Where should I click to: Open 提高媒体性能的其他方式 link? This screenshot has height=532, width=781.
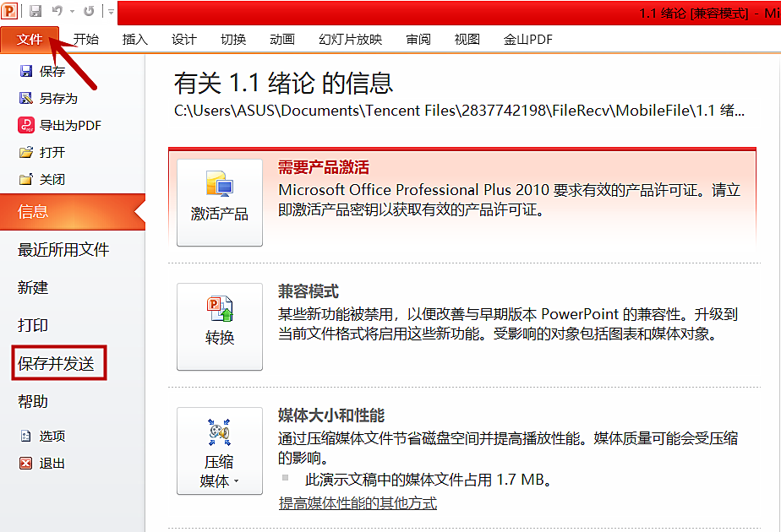(358, 503)
